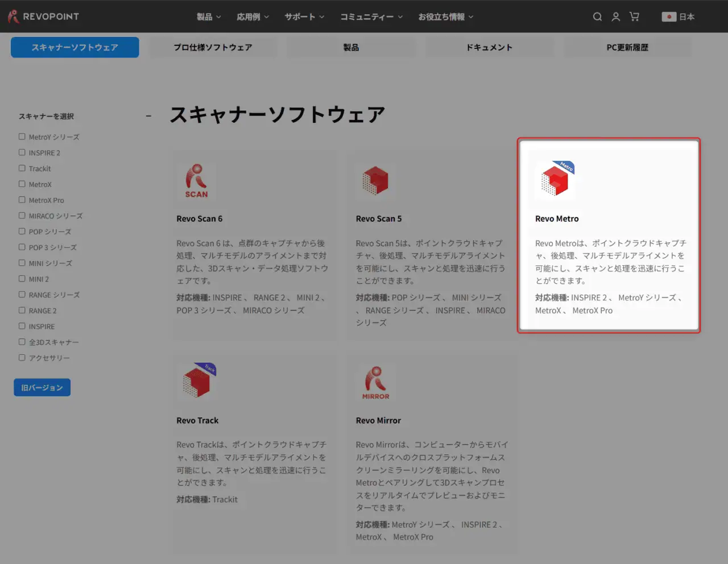Click the Revo Scan 5 cube icon
This screenshot has height=564, width=728.
tap(375, 181)
